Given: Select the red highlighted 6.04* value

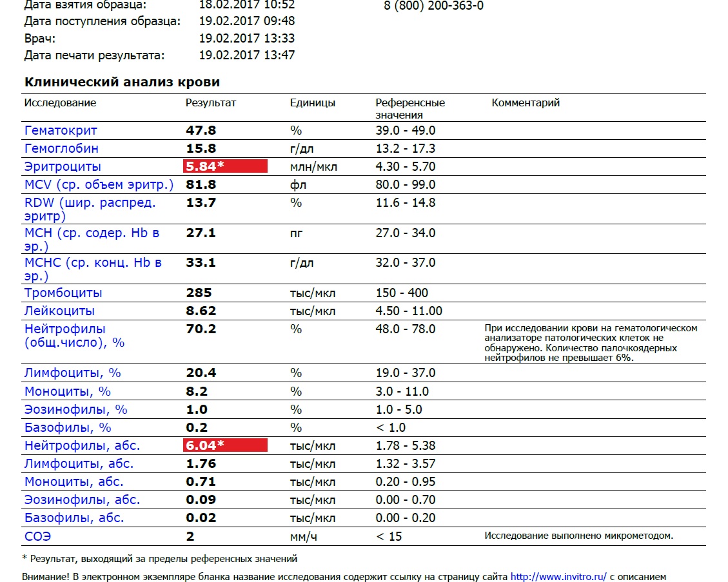Looking at the screenshot, I should [x=225, y=445].
